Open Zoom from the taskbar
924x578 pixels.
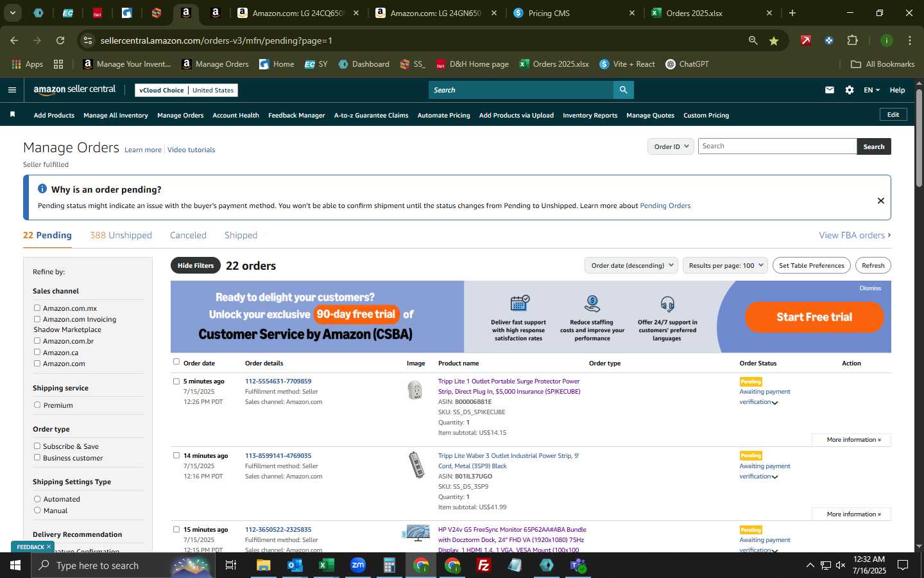click(357, 565)
